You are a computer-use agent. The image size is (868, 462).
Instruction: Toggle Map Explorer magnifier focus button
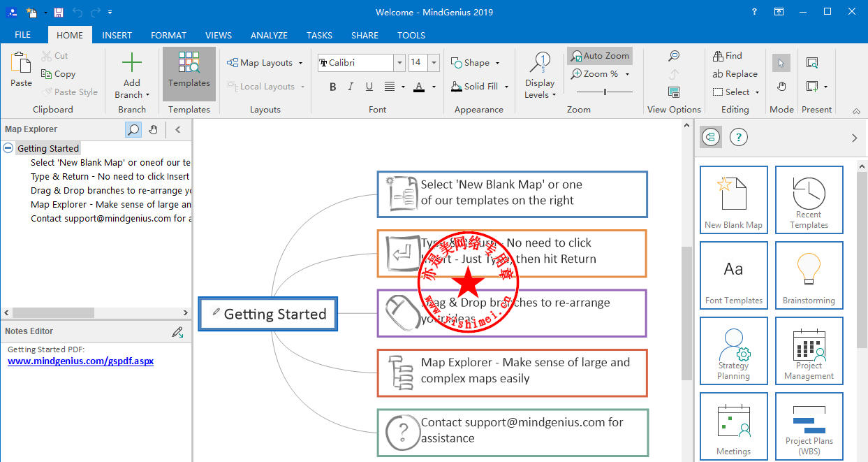coord(133,129)
